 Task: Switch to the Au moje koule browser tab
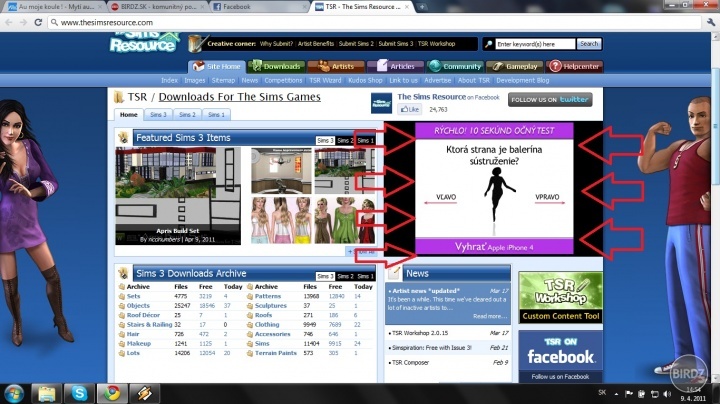coord(53,7)
